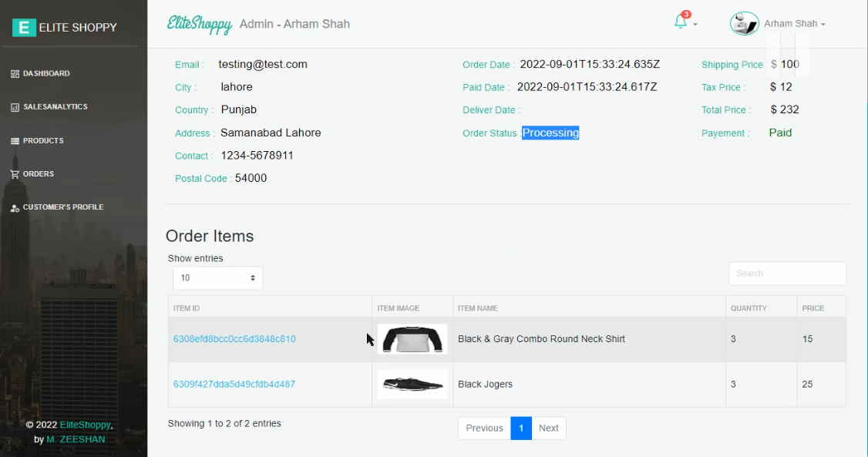
Task: Open Customer's Profile in the sidebar
Action: 63,207
